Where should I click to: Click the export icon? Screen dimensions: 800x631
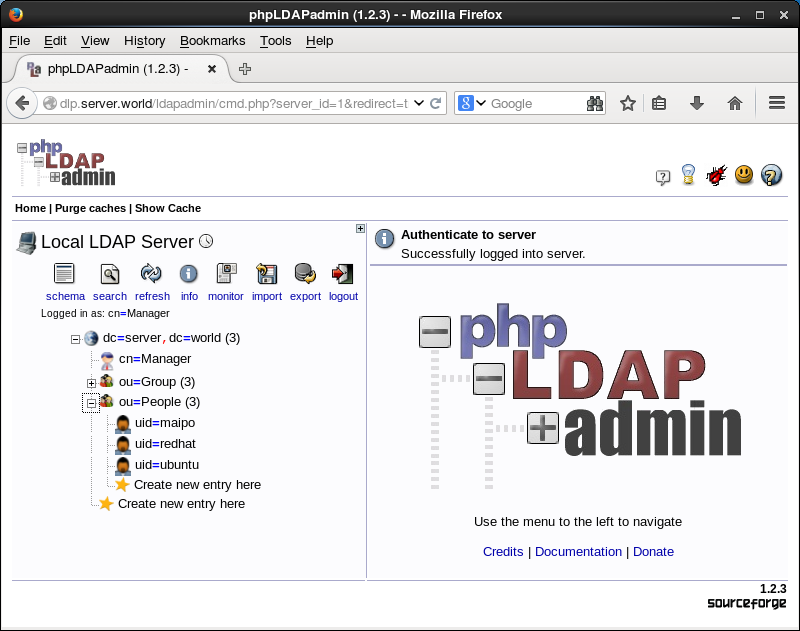click(305, 274)
